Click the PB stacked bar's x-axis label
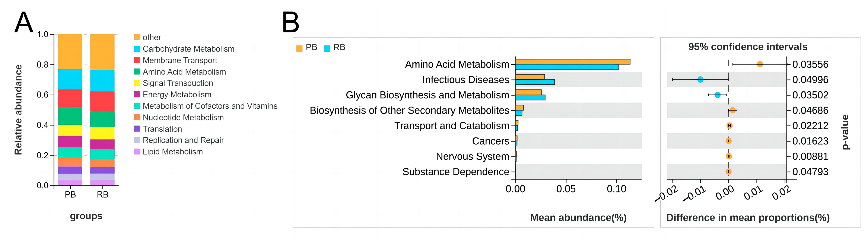Screen dimensions: 868x248 click(x=70, y=195)
